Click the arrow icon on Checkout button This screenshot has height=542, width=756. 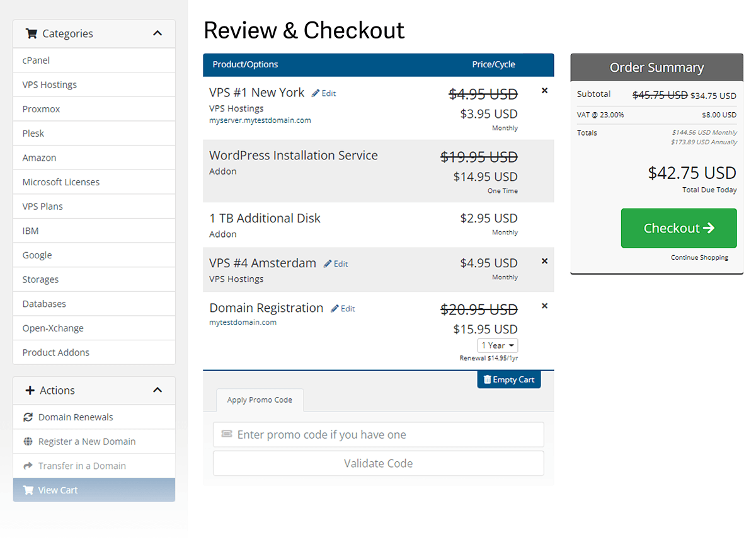coord(709,228)
